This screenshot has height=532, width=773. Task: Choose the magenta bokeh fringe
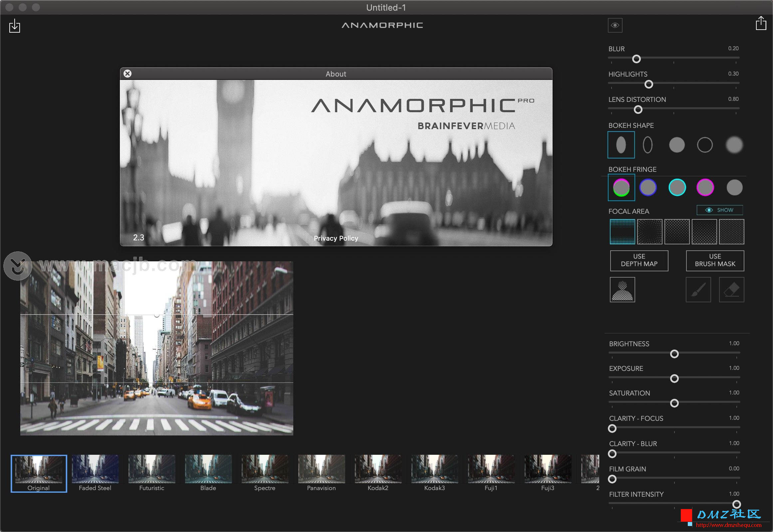(x=705, y=187)
